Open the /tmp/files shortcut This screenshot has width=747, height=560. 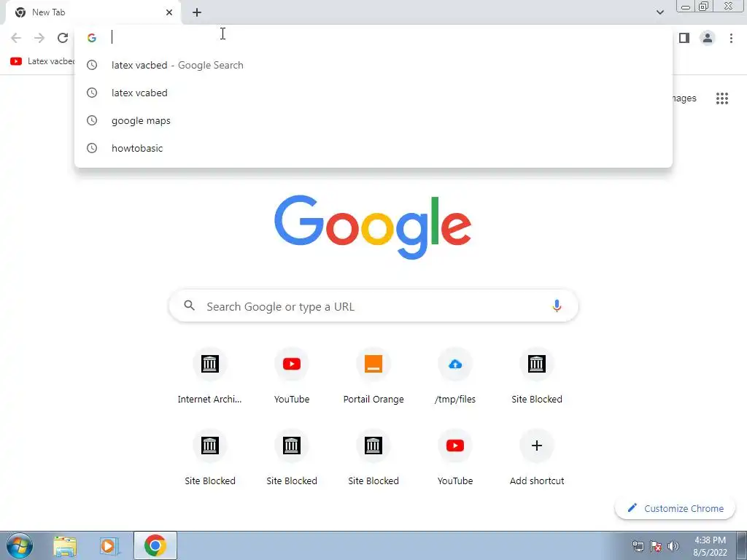click(x=455, y=376)
